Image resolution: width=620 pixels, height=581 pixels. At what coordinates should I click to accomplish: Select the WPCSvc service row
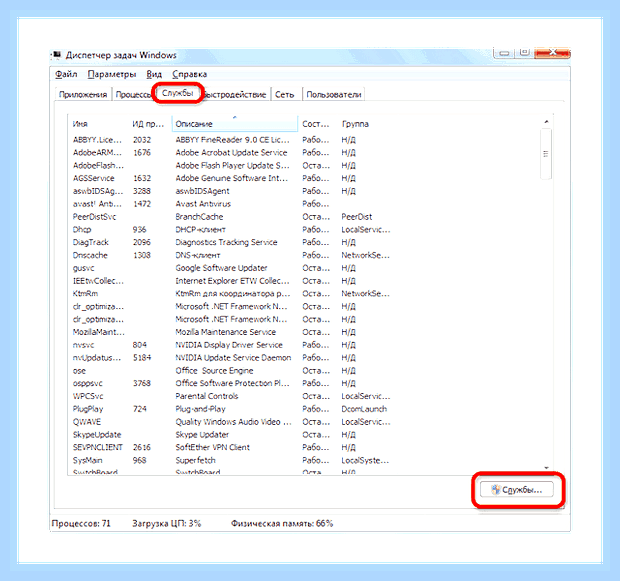click(233, 396)
